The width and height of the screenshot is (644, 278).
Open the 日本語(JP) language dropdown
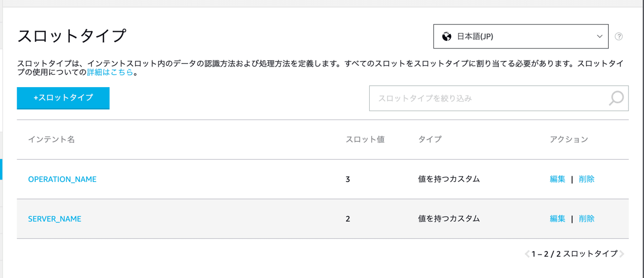[x=521, y=36]
